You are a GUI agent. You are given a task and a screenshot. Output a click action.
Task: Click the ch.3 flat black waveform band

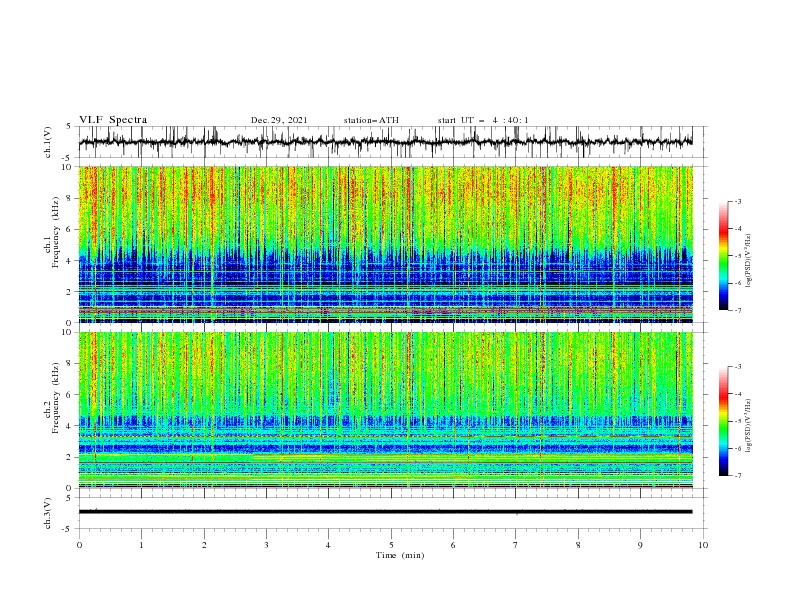pos(385,512)
